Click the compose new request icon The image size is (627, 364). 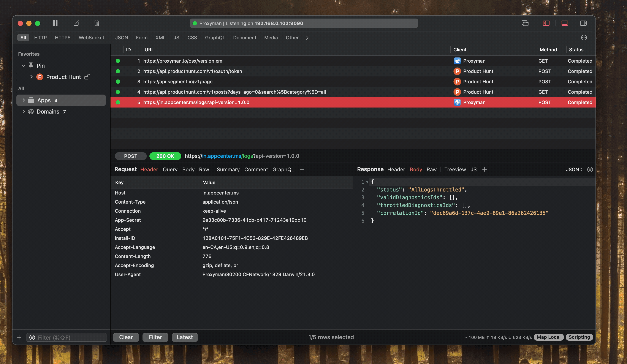point(76,23)
